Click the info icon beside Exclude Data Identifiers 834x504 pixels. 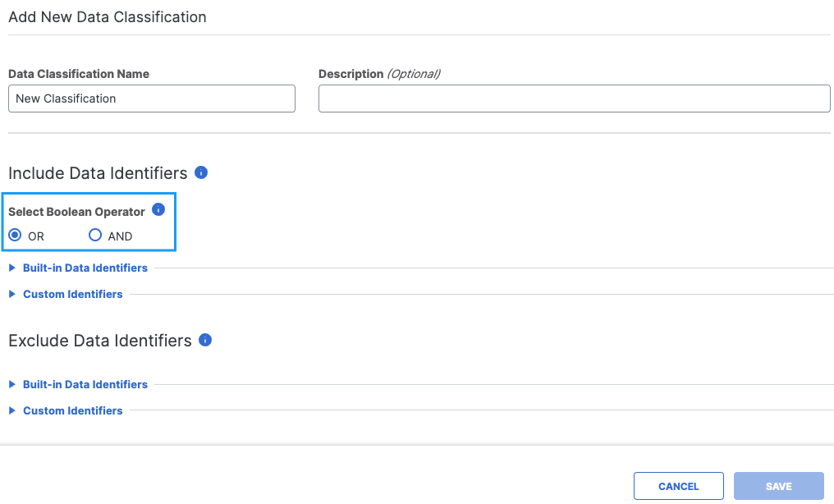(205, 340)
